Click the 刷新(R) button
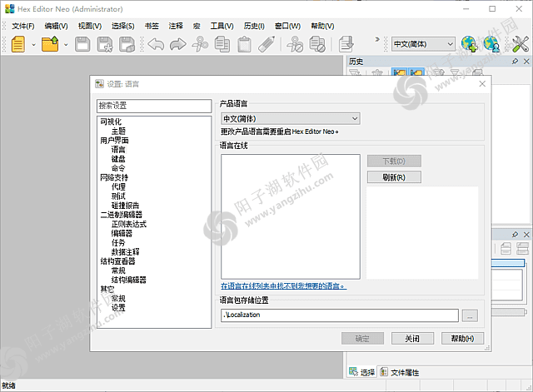The width and height of the screenshot is (533, 392). [x=394, y=177]
